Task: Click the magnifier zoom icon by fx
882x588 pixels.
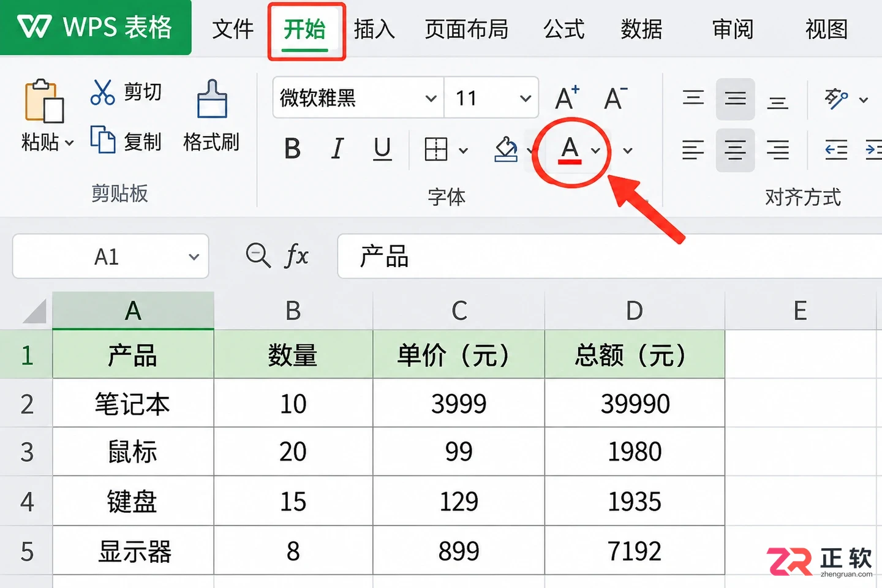Action: point(258,255)
